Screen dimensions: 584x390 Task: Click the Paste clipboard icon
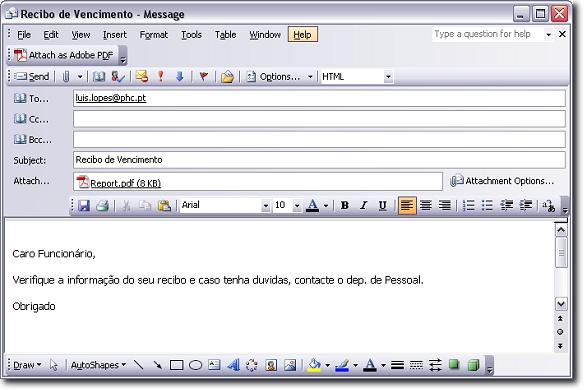click(164, 205)
